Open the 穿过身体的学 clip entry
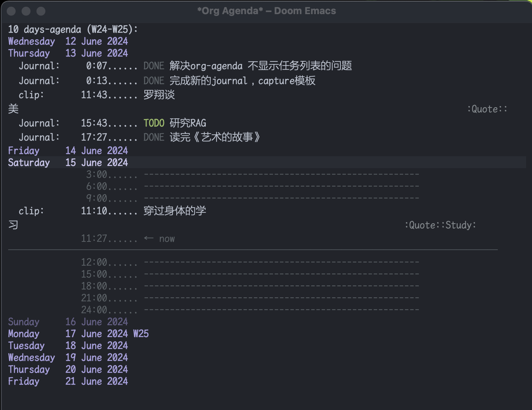Viewport: 532px width, 410px height. (x=175, y=211)
